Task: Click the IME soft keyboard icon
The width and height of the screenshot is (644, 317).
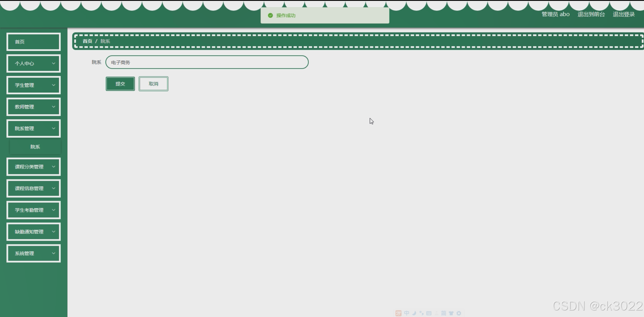Action: pos(429,313)
